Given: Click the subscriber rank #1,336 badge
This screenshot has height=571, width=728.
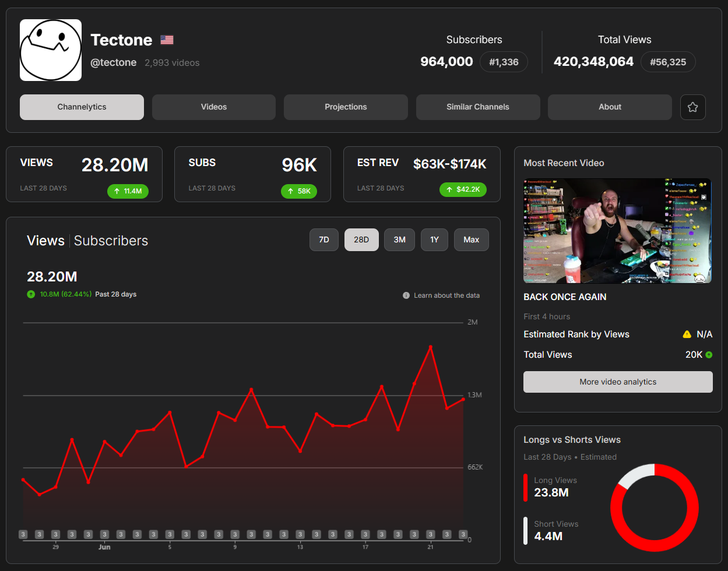Looking at the screenshot, I should (x=504, y=62).
